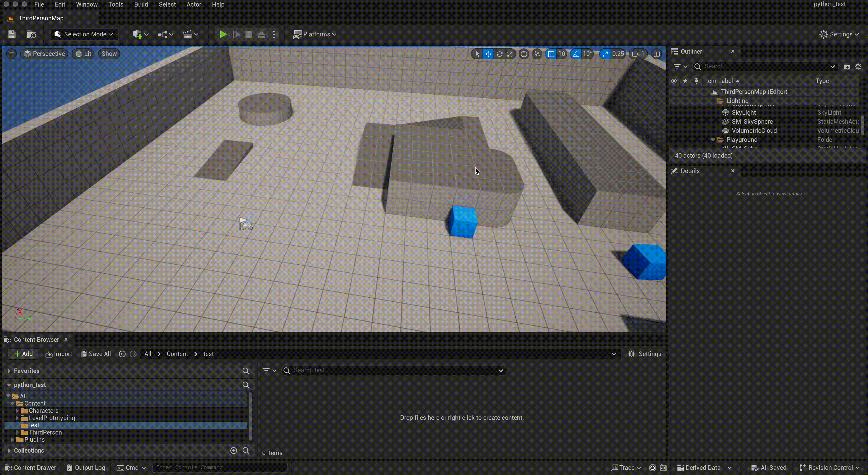Select the rotate transform gizmo tool

499,54
